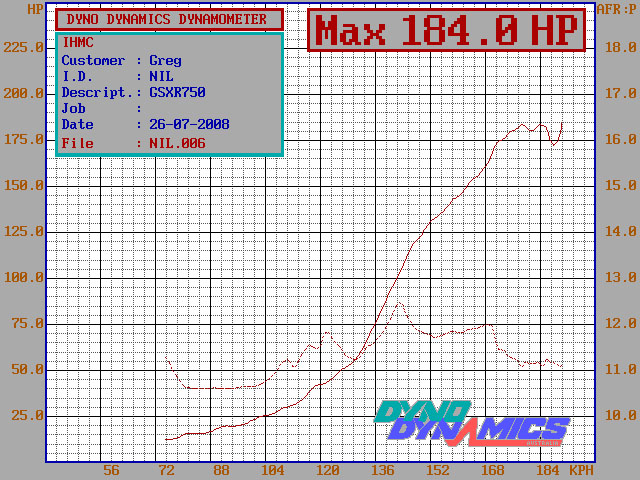The image size is (640, 480).
Task: Click the 88 speed axis value
Action: [221, 470]
